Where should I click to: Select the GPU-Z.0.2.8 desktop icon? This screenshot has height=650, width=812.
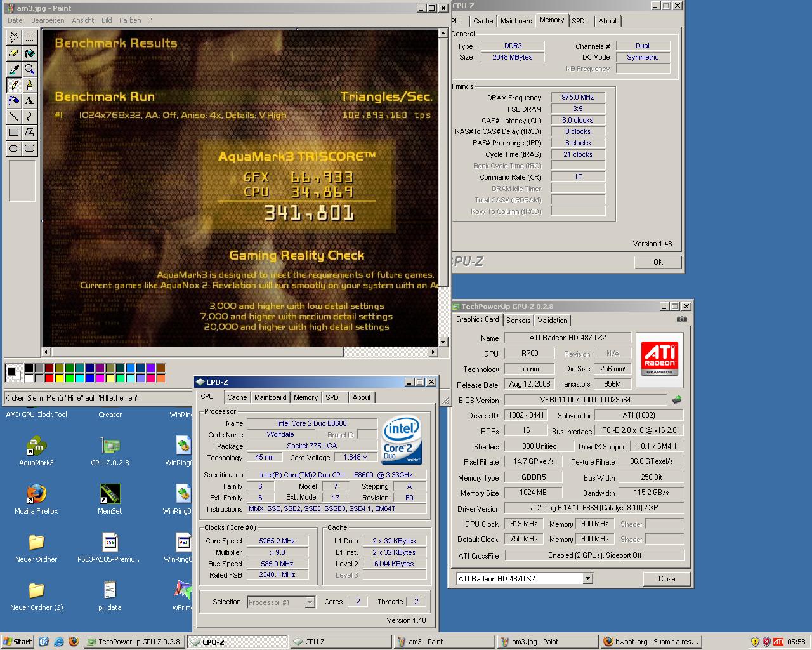click(110, 451)
